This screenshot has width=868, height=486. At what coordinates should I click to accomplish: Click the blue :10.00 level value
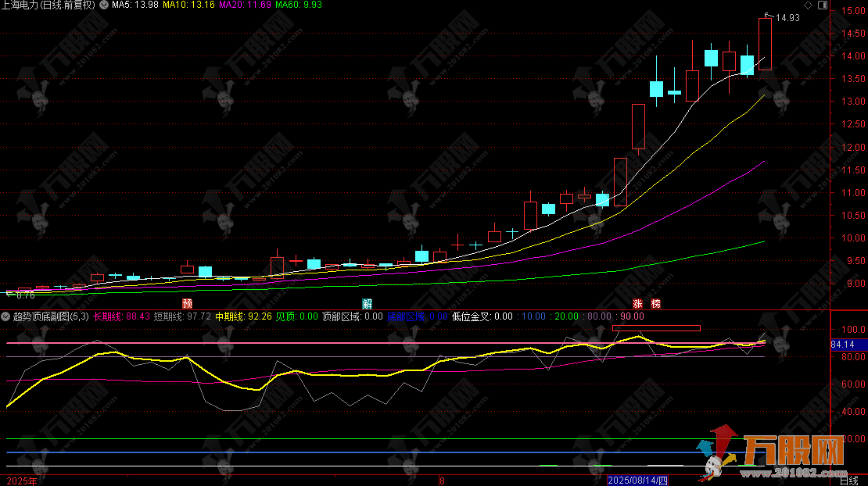[x=532, y=316]
